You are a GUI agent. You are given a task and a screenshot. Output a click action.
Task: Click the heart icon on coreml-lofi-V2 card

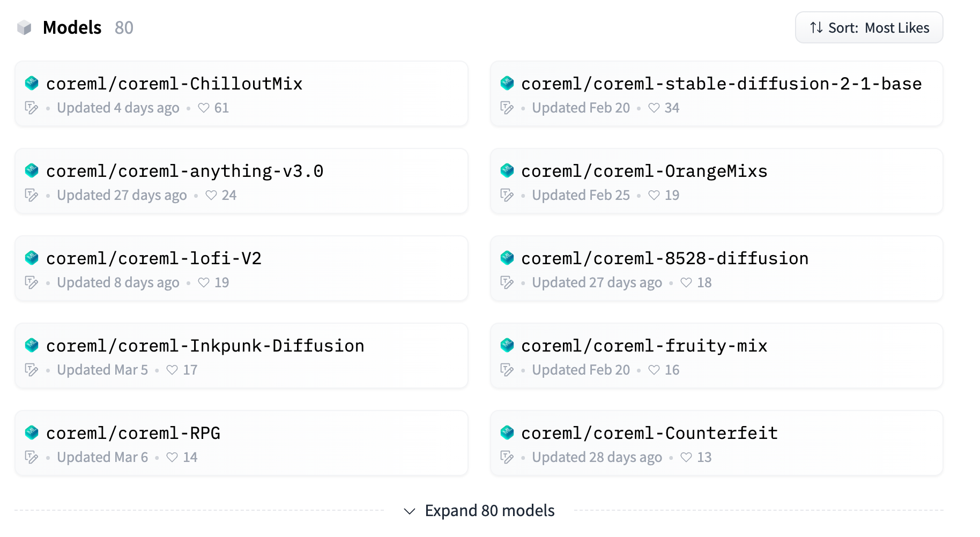coord(203,282)
